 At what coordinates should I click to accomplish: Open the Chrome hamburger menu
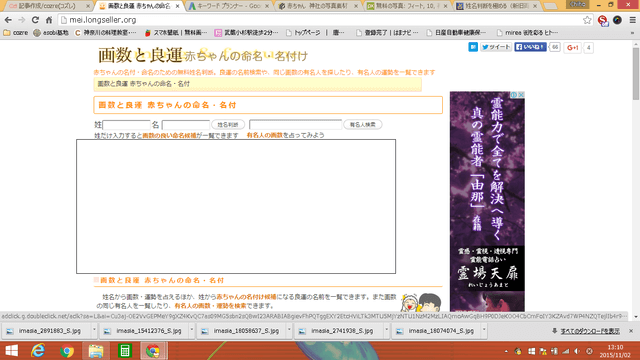(632, 20)
